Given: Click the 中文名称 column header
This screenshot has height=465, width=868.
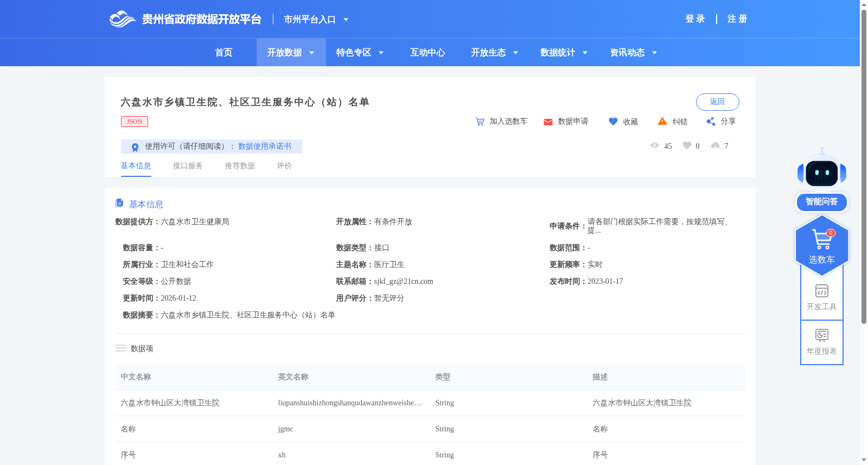Looking at the screenshot, I should point(136,377).
